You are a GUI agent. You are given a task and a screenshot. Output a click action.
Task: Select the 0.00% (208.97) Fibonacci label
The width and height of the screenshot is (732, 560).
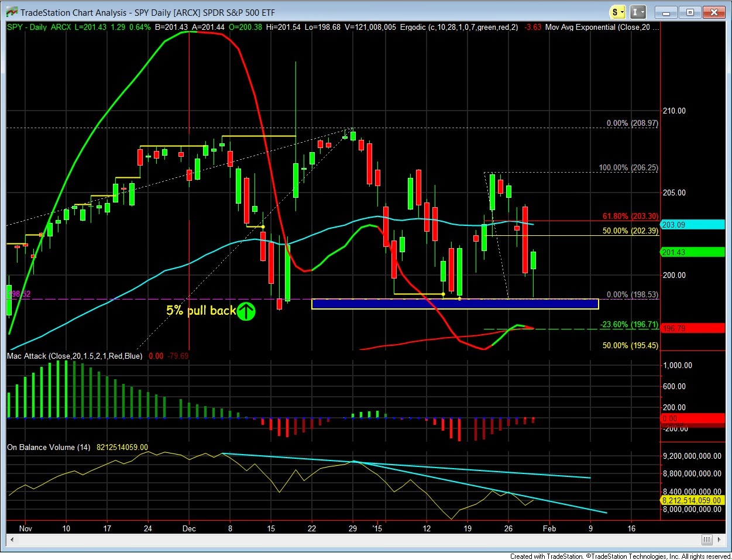[632, 123]
